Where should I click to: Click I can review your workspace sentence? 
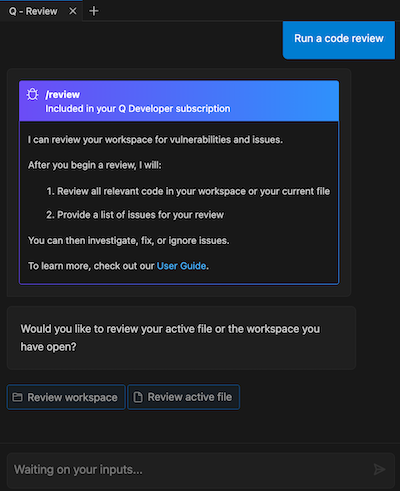tap(155, 140)
